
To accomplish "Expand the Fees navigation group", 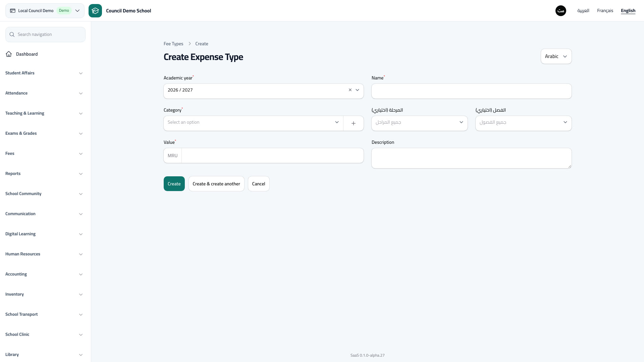I will (x=44, y=154).
